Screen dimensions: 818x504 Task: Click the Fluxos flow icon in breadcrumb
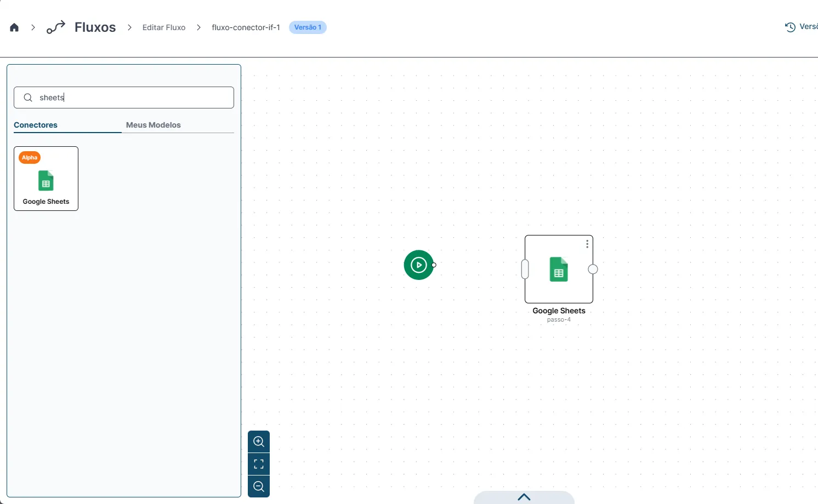pos(56,27)
